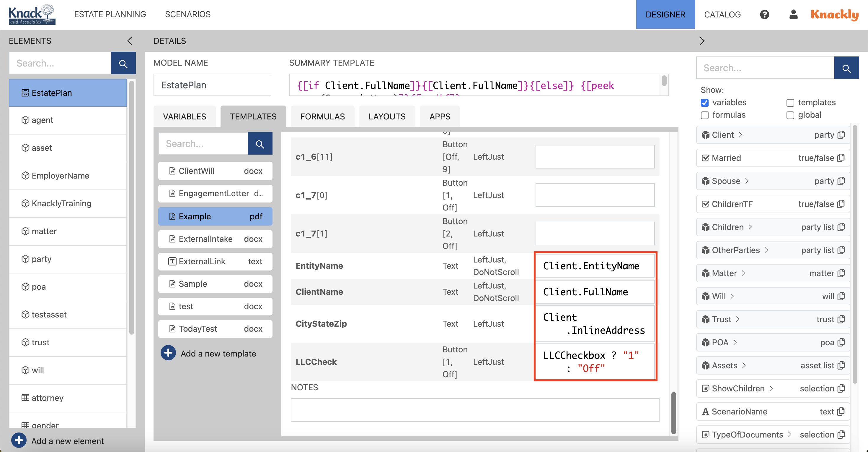Expand the Children party list chevron

point(750,227)
